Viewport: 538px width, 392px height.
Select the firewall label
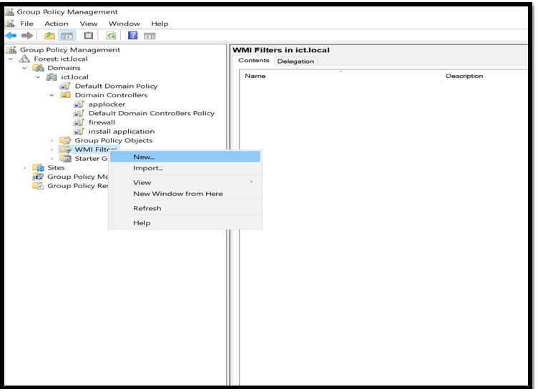pos(102,122)
